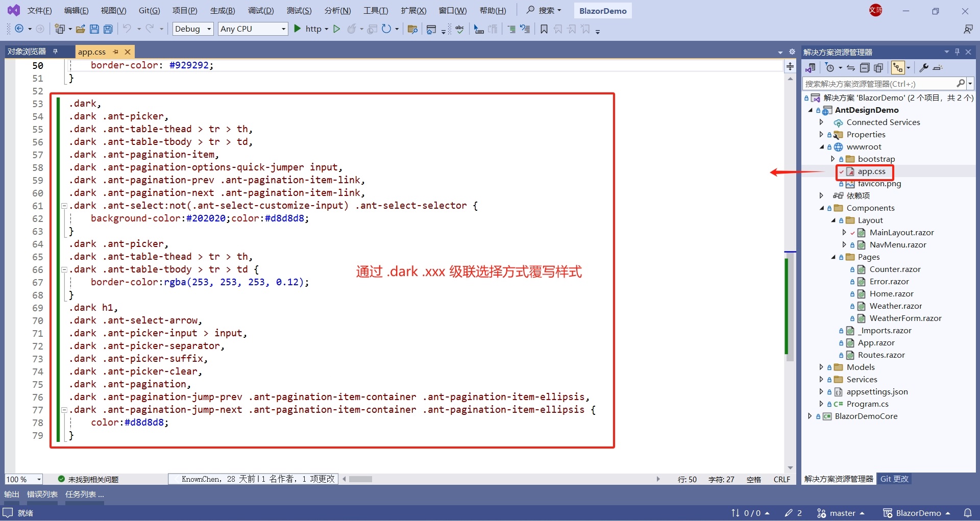Click the Start Without Debugging outline play icon
The image size is (980, 521).
(x=336, y=29)
